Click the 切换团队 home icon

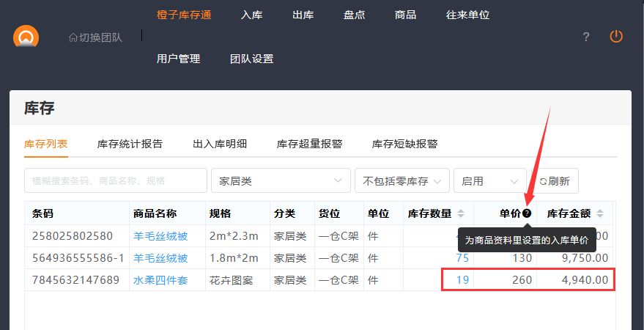point(73,37)
